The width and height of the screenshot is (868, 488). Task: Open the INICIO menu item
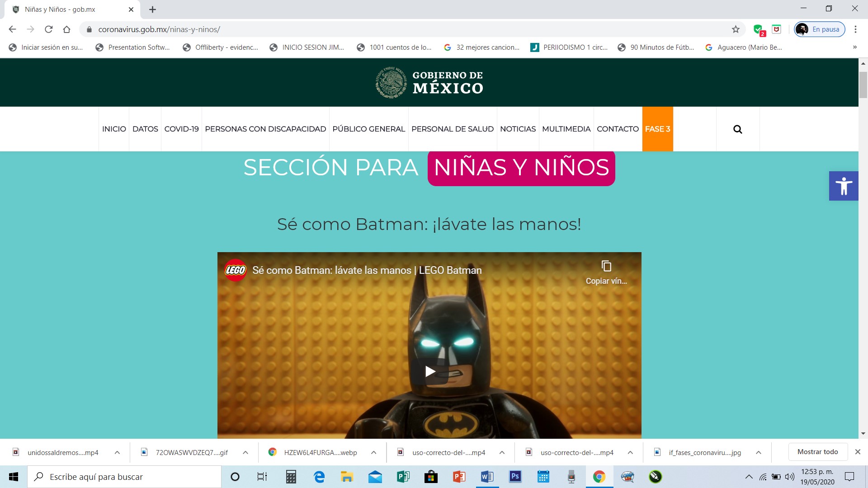114,129
